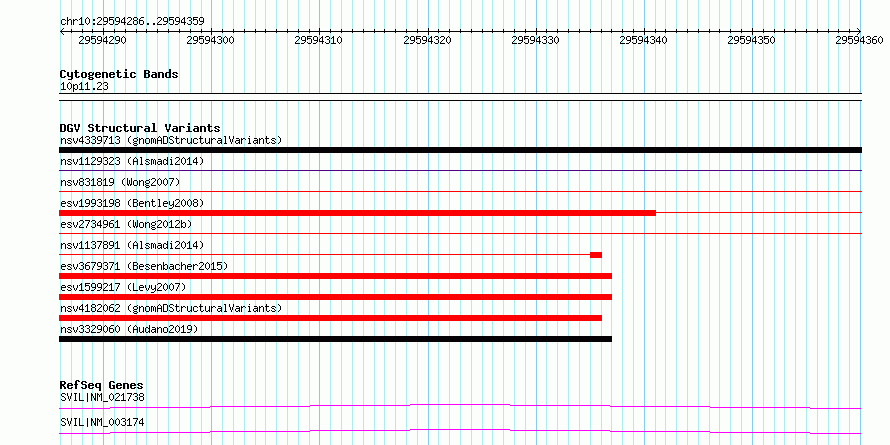The height and width of the screenshot is (445, 890).
Task: Click ruler tick label 29594350
Action: tap(752, 40)
